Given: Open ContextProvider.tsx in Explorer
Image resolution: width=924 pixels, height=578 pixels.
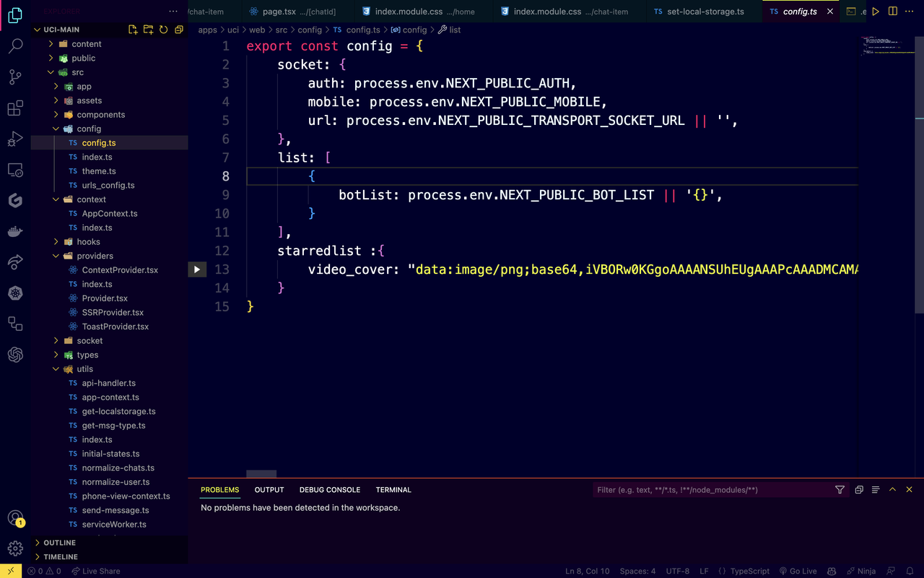Looking at the screenshot, I should (x=120, y=270).
